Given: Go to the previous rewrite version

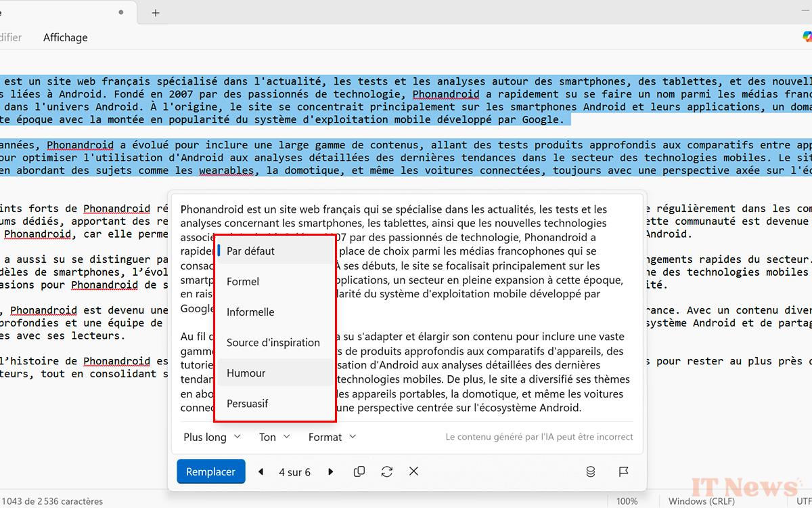Looking at the screenshot, I should point(261,471).
